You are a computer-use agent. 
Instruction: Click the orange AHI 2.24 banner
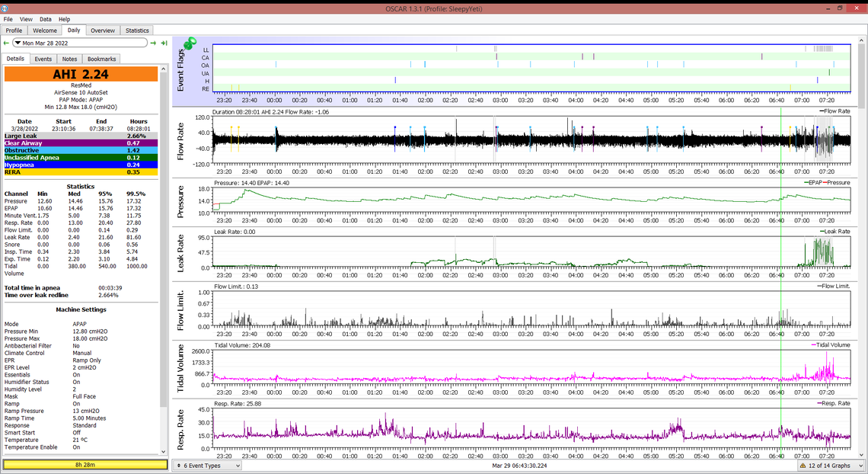[x=81, y=74]
